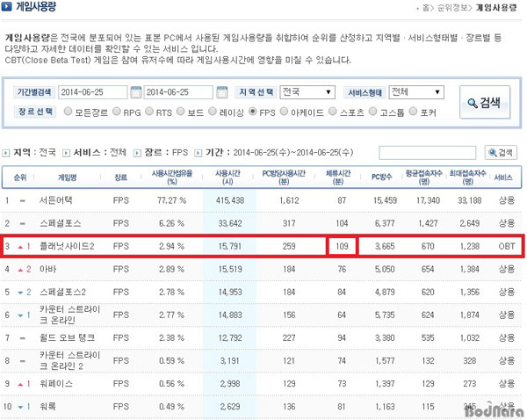Open the end date calendar picker icon
The height and width of the screenshot is (420, 527).
[222, 92]
